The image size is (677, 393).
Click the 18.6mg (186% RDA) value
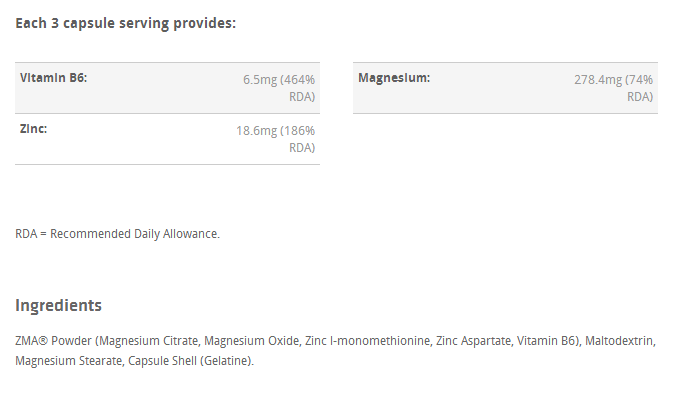pyautogui.click(x=275, y=139)
